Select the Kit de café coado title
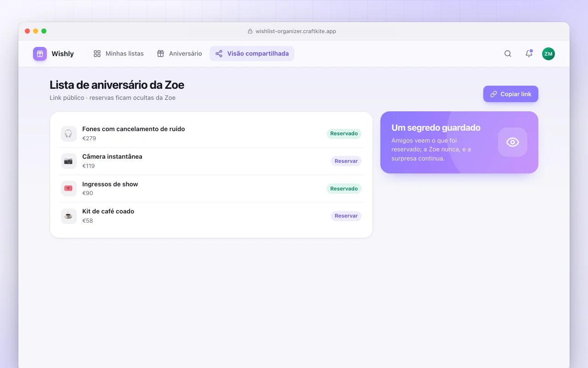Viewport: 588px width, 368px height. click(x=108, y=211)
